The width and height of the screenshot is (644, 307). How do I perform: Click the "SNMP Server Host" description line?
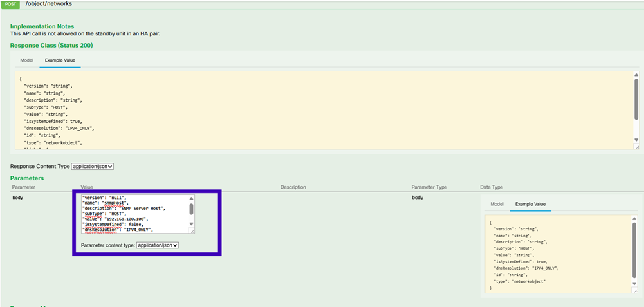124,208
